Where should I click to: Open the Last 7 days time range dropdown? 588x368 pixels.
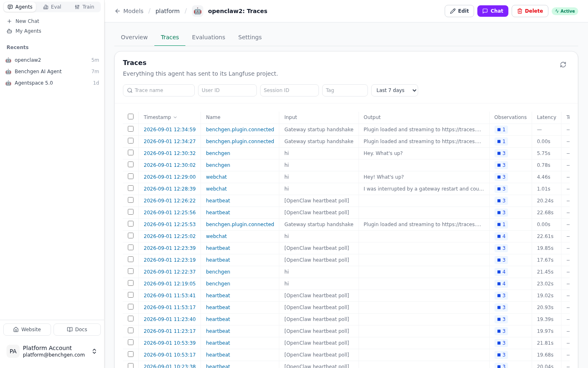click(394, 90)
